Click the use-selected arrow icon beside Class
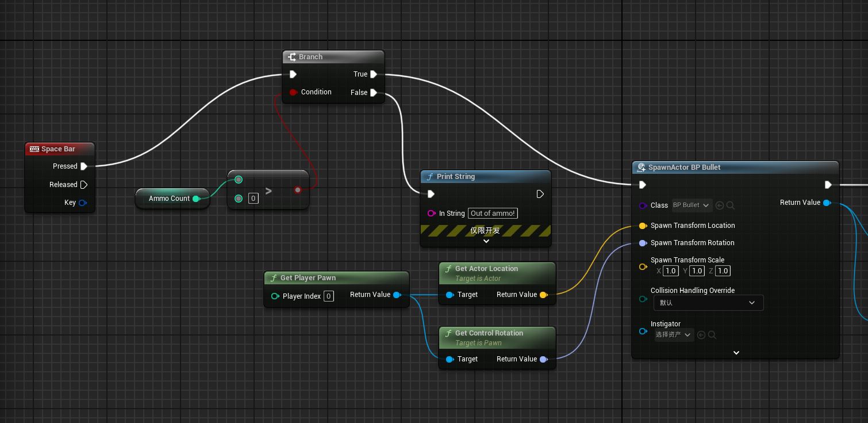 pos(720,205)
